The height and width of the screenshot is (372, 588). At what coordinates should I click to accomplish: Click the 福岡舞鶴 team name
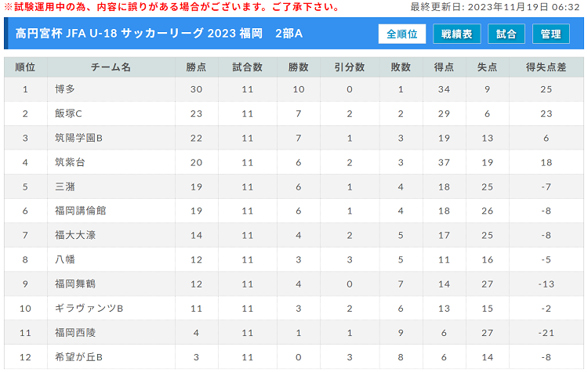(75, 284)
